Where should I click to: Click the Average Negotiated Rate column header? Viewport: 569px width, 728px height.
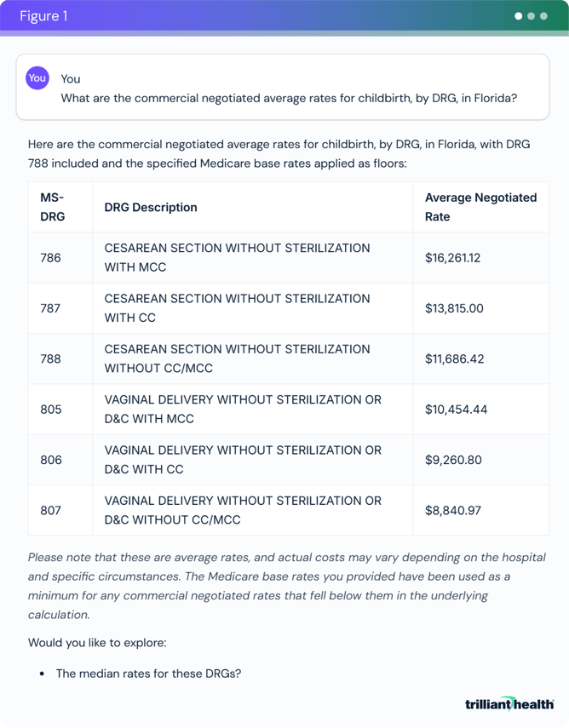pos(480,207)
